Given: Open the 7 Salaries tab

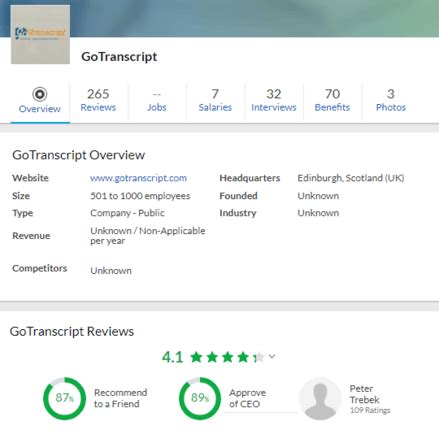Looking at the screenshot, I should point(215,100).
